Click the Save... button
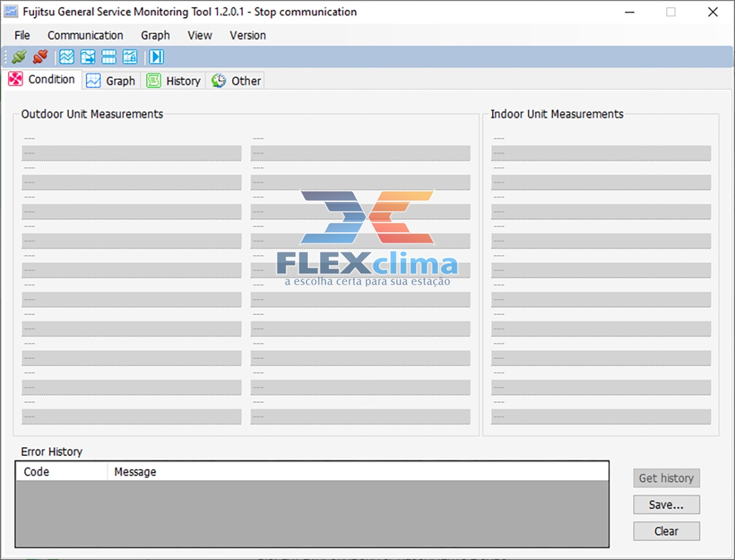The width and height of the screenshot is (735, 560). coord(666,505)
